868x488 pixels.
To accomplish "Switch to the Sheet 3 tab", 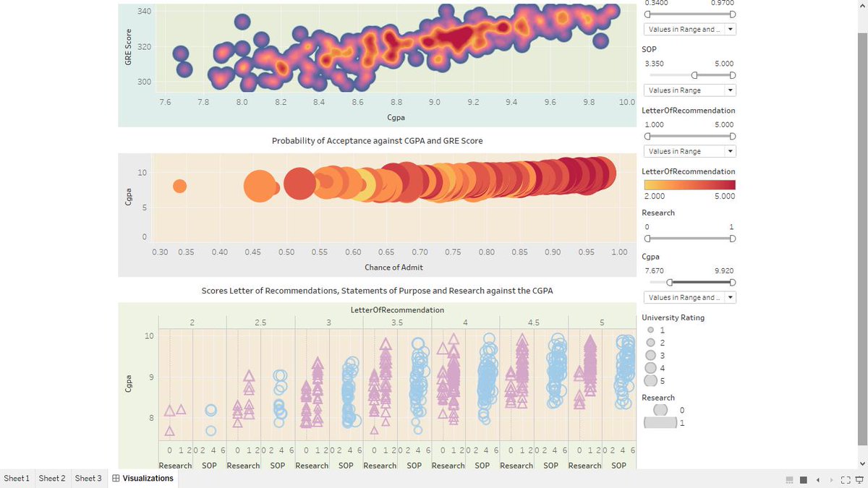I will point(88,479).
